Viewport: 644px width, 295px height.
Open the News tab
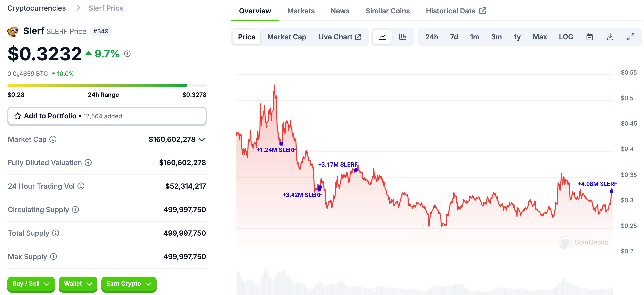(340, 11)
